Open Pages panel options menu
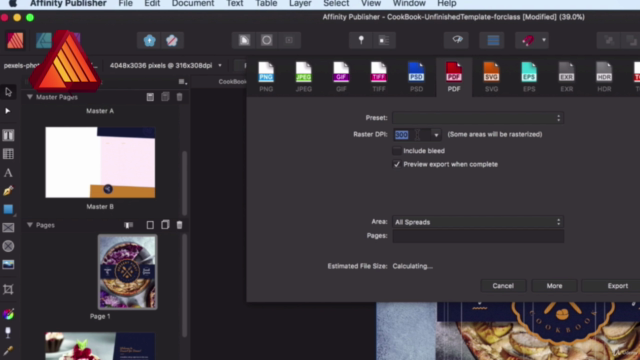Screen dimensions: 640x360 pos(182,82)
